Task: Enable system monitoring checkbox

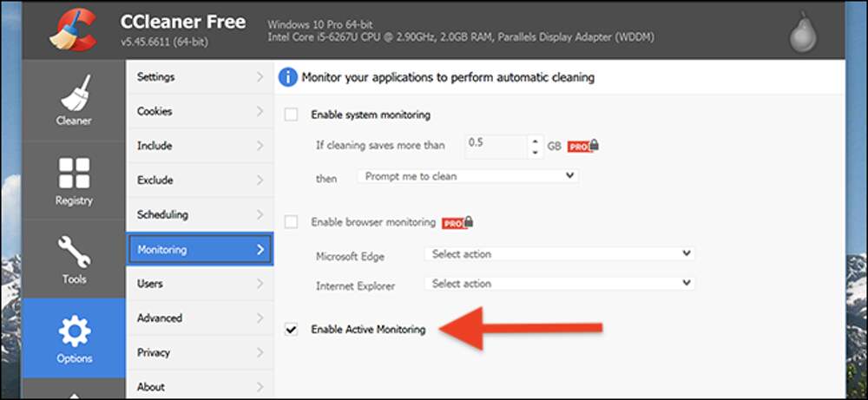Action: pos(292,115)
